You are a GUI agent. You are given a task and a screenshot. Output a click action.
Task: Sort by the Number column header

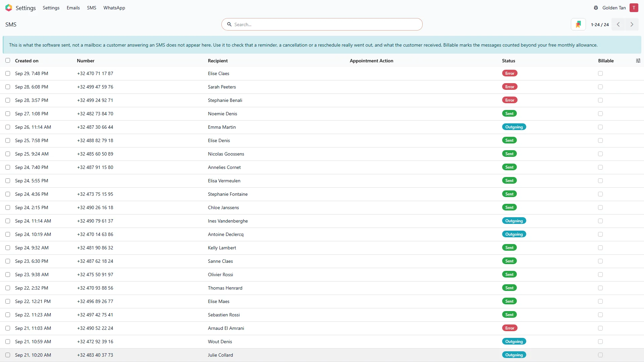(86, 61)
